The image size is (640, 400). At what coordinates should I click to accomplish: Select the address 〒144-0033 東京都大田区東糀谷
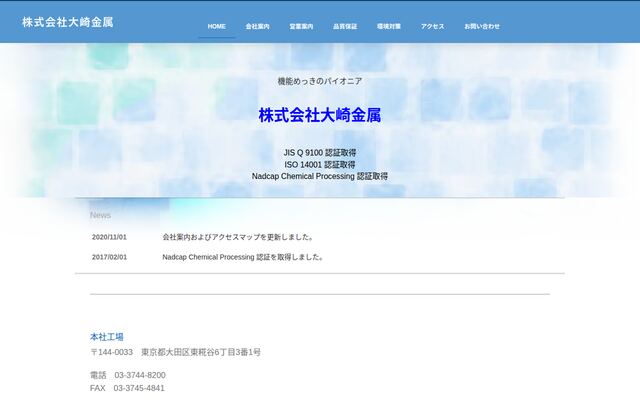click(175, 352)
